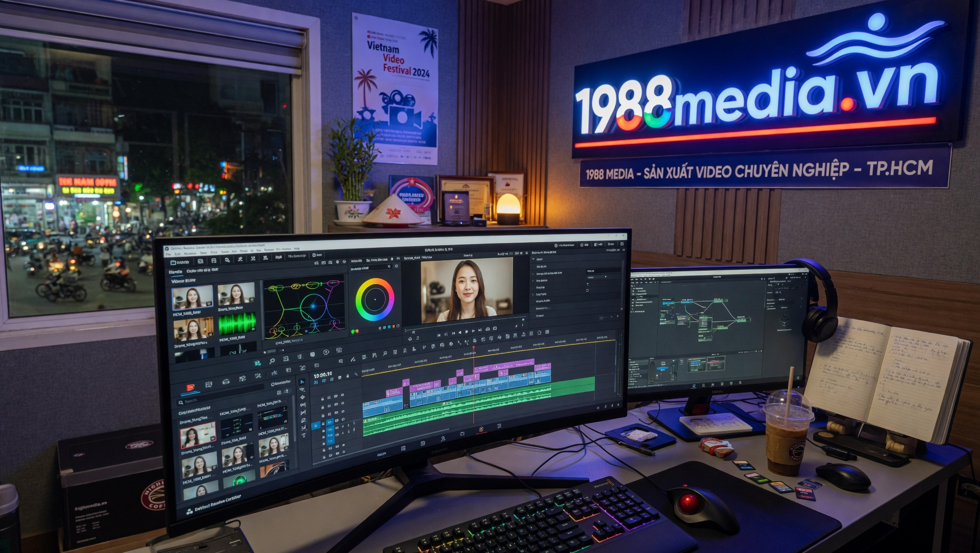The width and height of the screenshot is (980, 553).
Task: Open the File menu
Action: (169, 254)
